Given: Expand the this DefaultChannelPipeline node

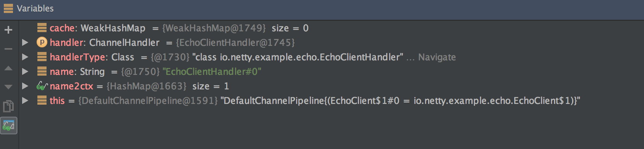Looking at the screenshot, I should point(25,100).
